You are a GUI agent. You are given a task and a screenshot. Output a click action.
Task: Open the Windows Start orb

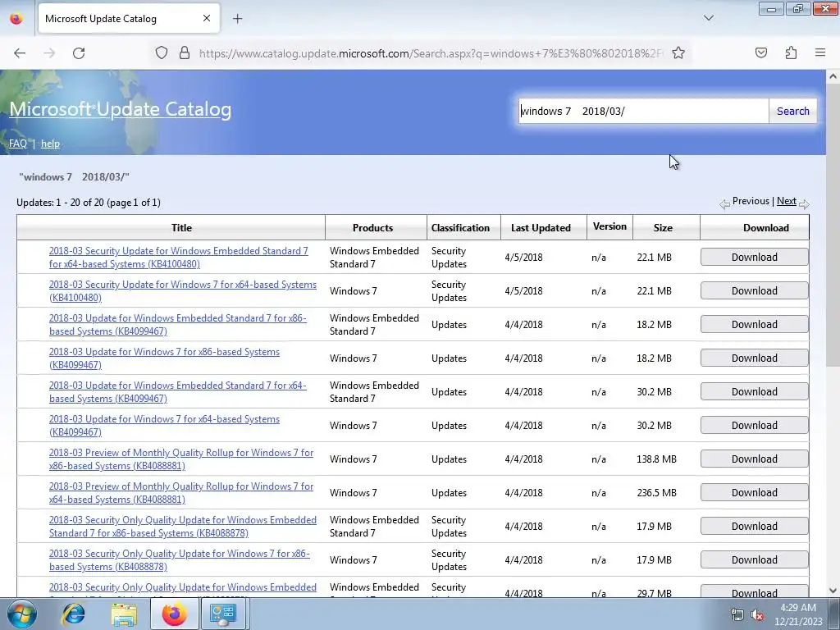click(x=22, y=614)
